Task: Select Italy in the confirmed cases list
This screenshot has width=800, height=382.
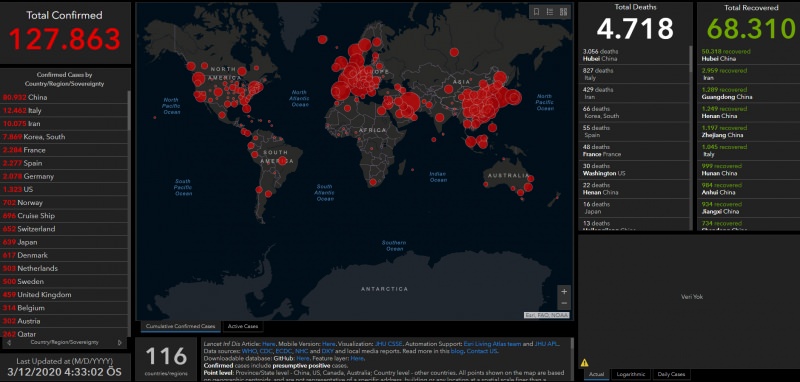Action: click(64, 110)
